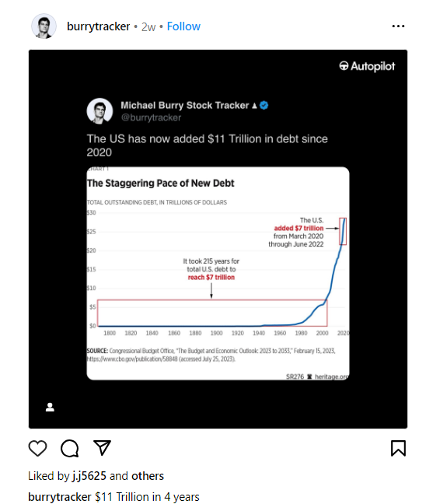Open j.j5625 profile from likes
Viewport: 426px width, 504px height.
[x=89, y=476]
